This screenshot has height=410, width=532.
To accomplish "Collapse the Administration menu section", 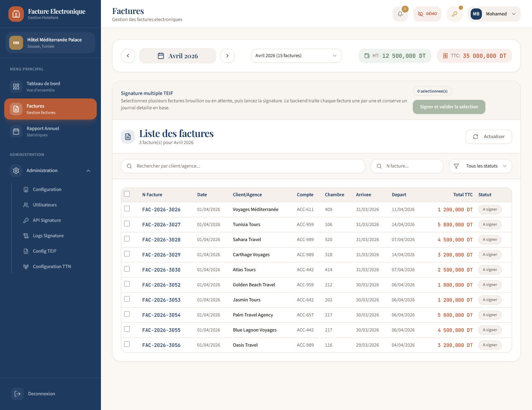I will [88, 171].
